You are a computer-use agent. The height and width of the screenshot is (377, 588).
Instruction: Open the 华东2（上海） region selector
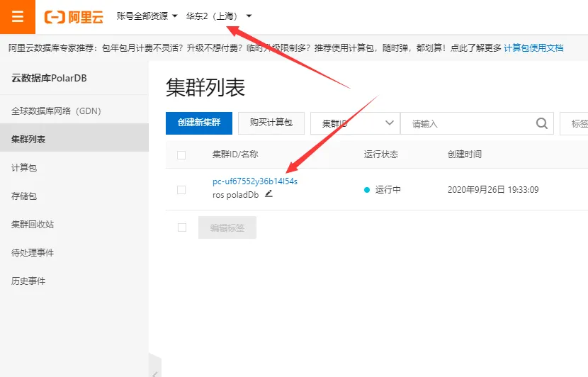219,16
